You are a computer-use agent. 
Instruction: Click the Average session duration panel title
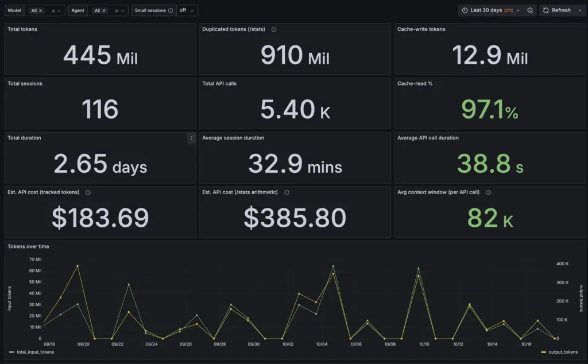[x=233, y=138]
